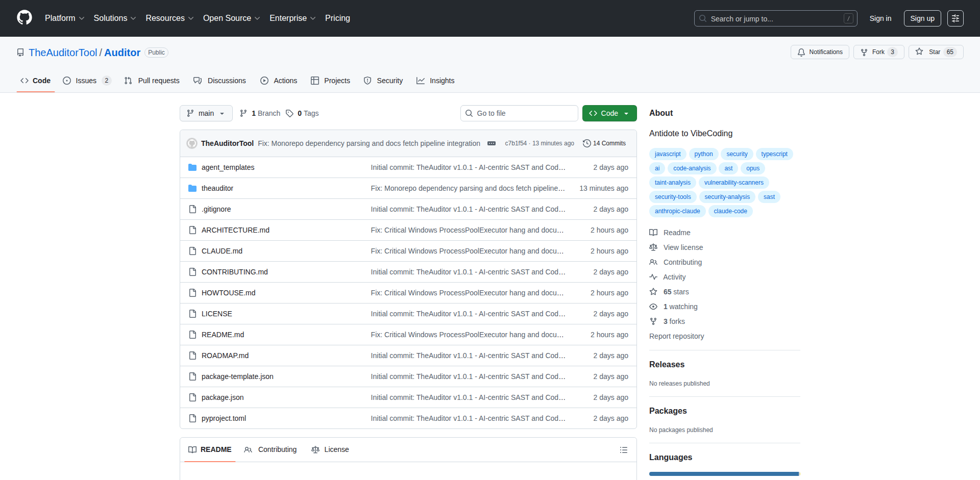Switch to the Issues tab
Viewport: 980px width, 480px height.
[87, 81]
